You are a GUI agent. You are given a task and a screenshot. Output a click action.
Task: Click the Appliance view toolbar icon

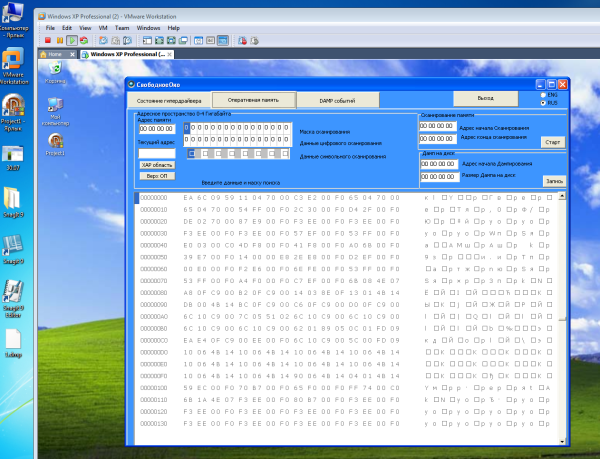(210, 40)
